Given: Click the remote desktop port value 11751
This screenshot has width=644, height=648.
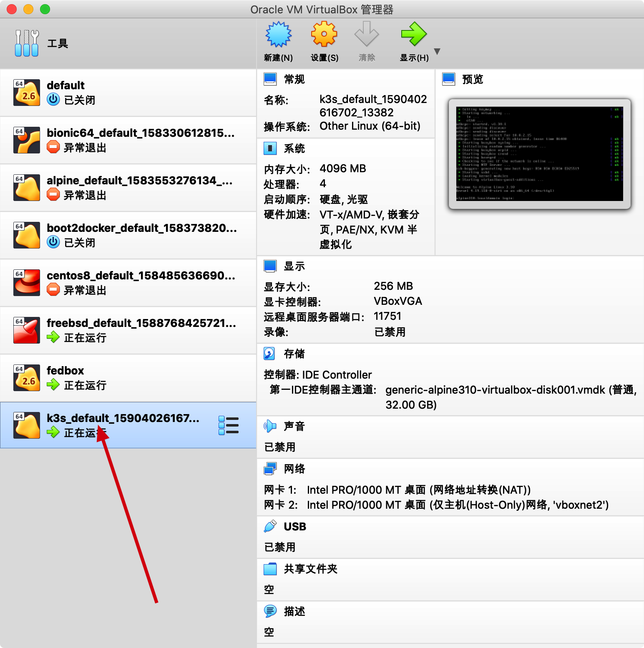Looking at the screenshot, I should tap(387, 316).
